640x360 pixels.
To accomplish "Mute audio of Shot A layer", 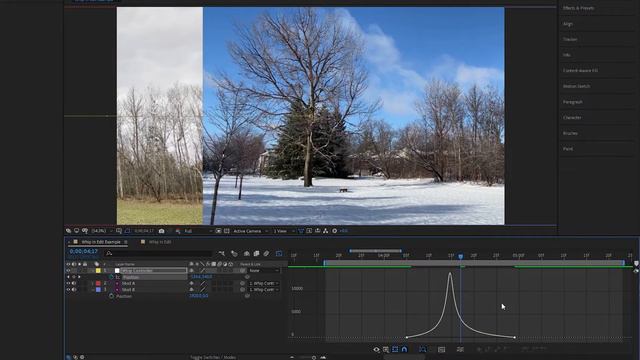I will [74, 283].
